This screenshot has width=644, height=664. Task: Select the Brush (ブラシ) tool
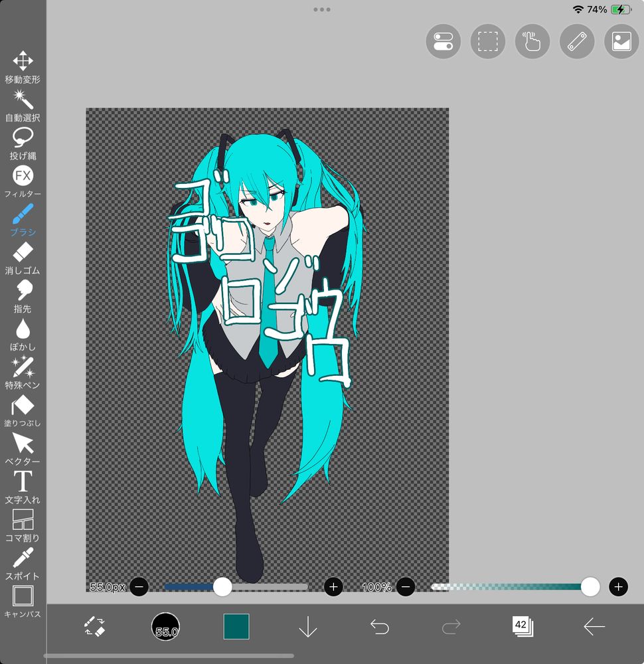coord(23,220)
